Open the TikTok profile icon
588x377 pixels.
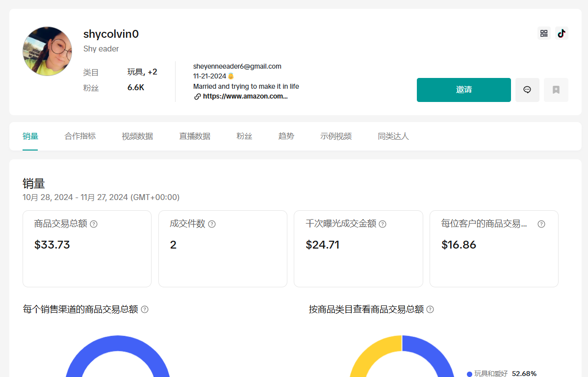click(x=562, y=33)
